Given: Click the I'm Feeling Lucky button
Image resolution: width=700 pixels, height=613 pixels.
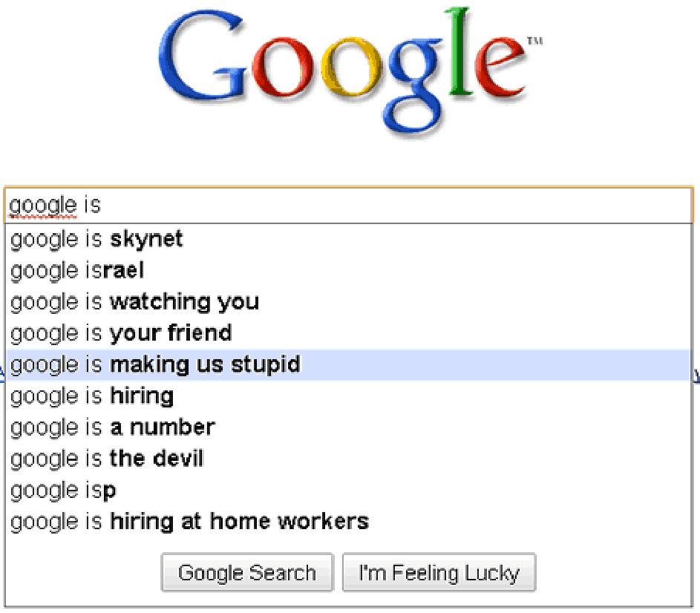Looking at the screenshot, I should 439,572.
